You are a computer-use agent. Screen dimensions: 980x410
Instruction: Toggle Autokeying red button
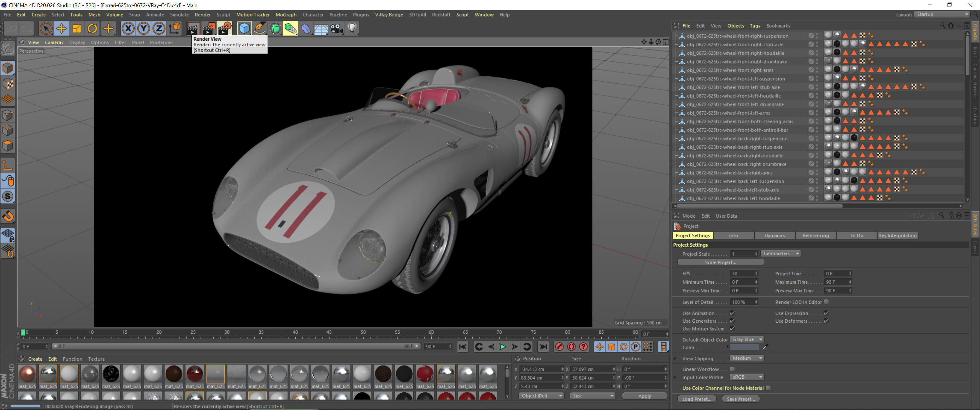tap(571, 347)
